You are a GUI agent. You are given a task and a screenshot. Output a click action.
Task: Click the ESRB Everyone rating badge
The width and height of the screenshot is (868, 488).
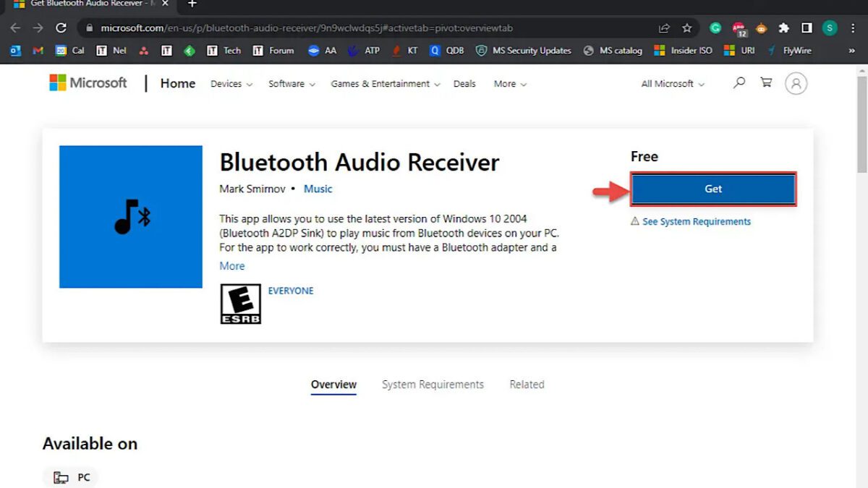point(240,304)
